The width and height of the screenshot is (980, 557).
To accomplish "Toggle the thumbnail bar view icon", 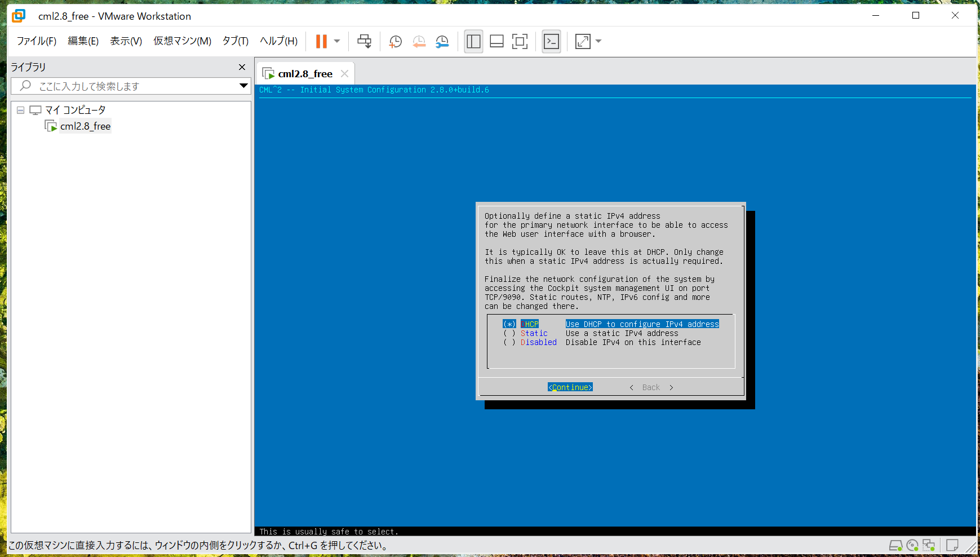I will tap(496, 41).
